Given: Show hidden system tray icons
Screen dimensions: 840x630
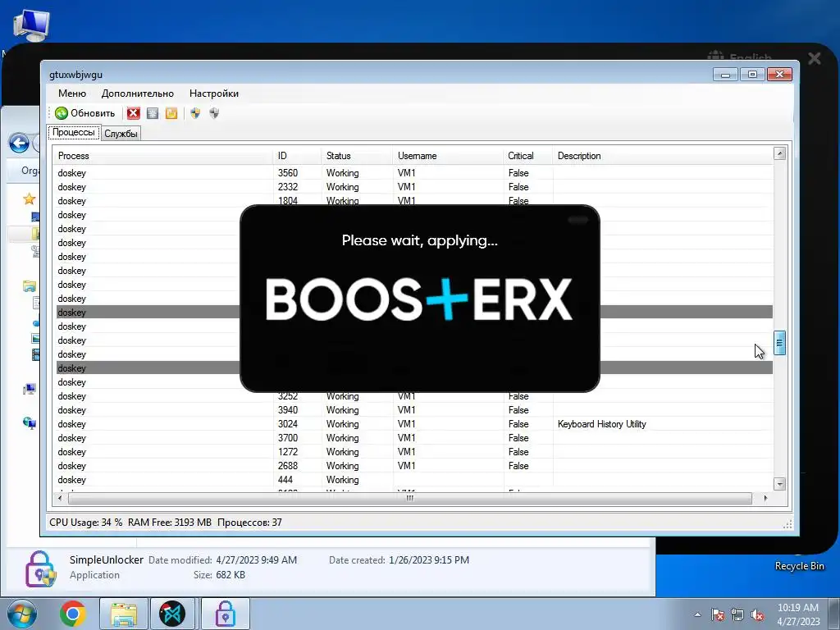Looking at the screenshot, I should click(697, 614).
